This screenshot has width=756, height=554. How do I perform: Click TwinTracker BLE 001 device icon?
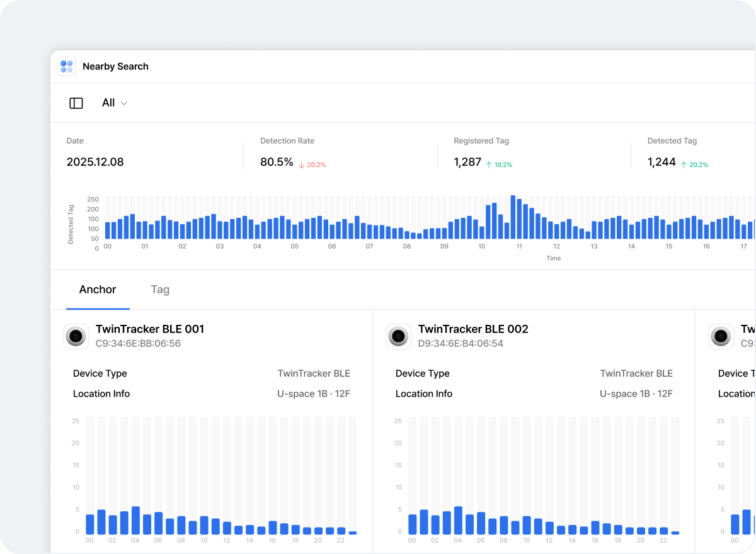[76, 337]
